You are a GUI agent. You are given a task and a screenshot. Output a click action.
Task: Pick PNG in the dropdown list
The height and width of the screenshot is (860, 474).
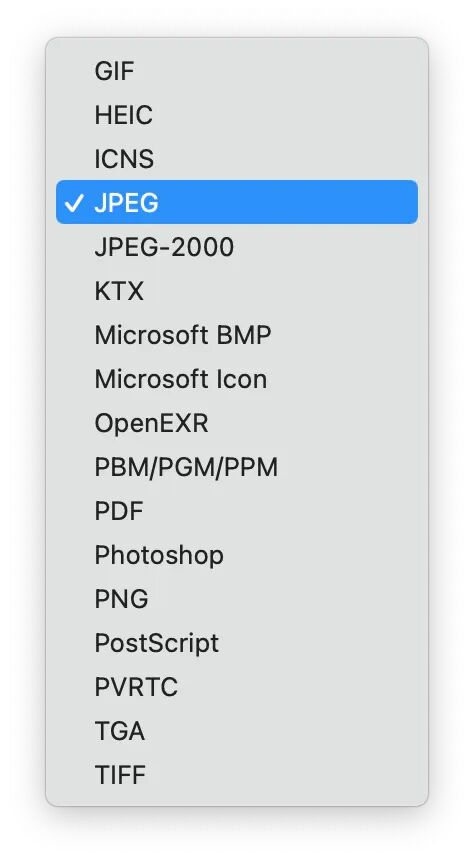237,598
